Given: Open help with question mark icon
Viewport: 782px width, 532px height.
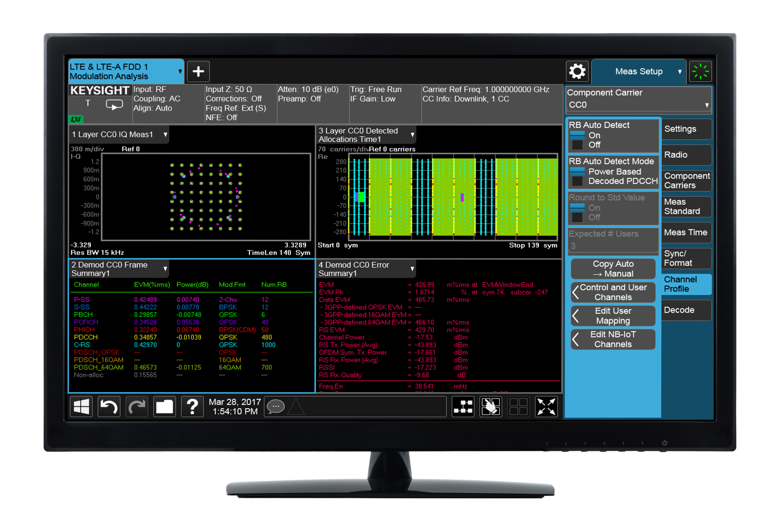Looking at the screenshot, I should pos(192,407).
